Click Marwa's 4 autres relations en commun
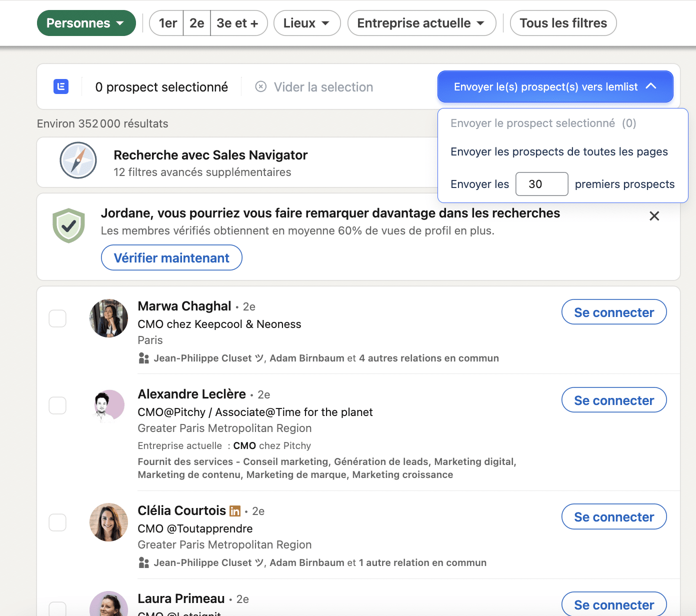This screenshot has height=616, width=696. [428, 358]
